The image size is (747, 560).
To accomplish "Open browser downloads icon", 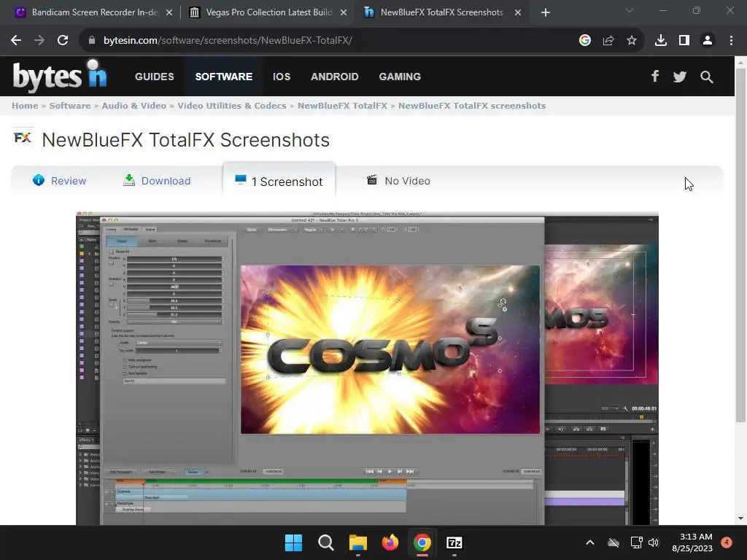I will pos(661,41).
